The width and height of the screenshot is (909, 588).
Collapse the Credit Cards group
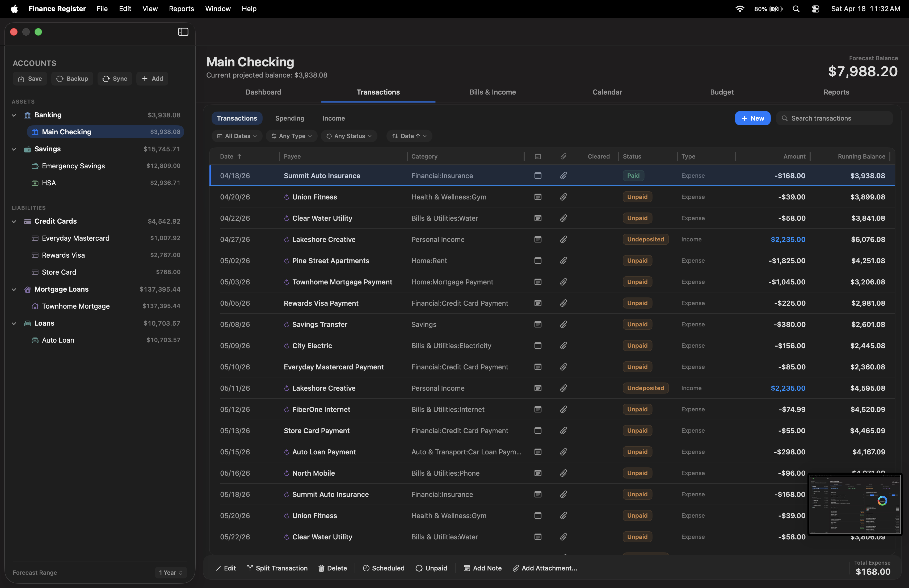point(14,221)
